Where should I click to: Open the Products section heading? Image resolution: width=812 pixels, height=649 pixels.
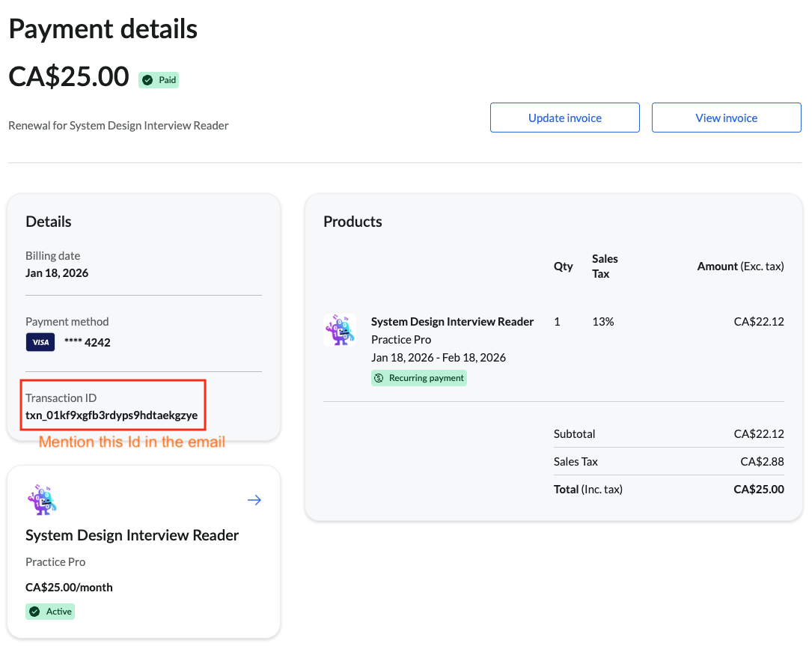[352, 221]
